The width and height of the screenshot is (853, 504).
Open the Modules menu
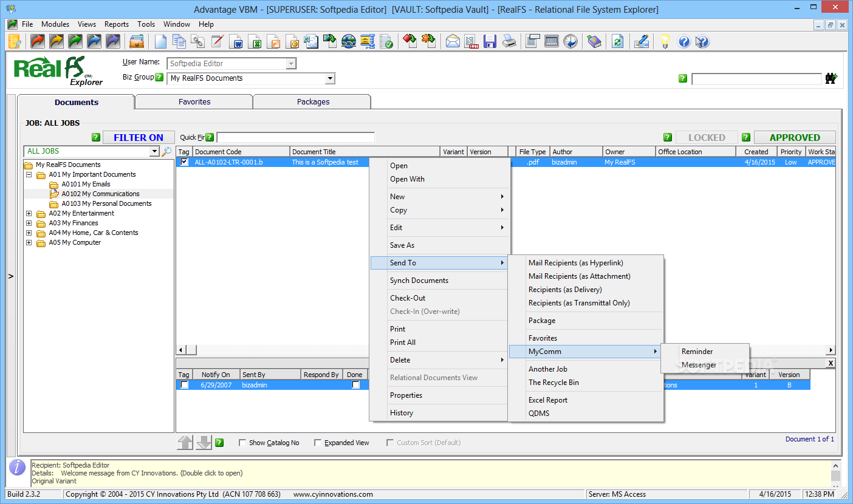[x=55, y=24]
